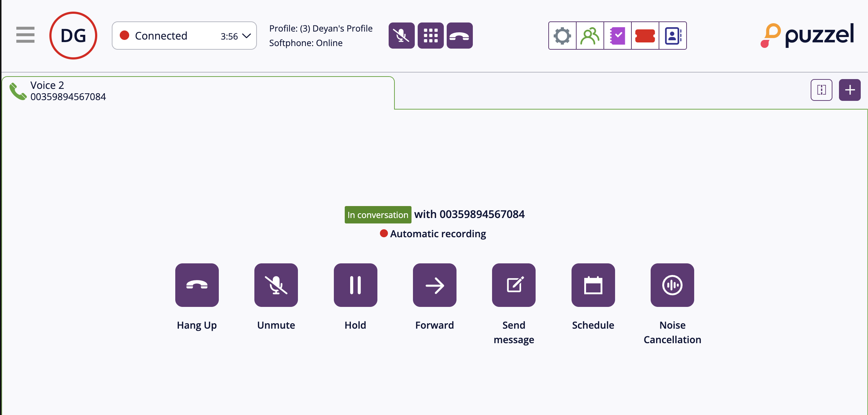Open the dial pad icon
This screenshot has height=415, width=868.
(x=430, y=35)
